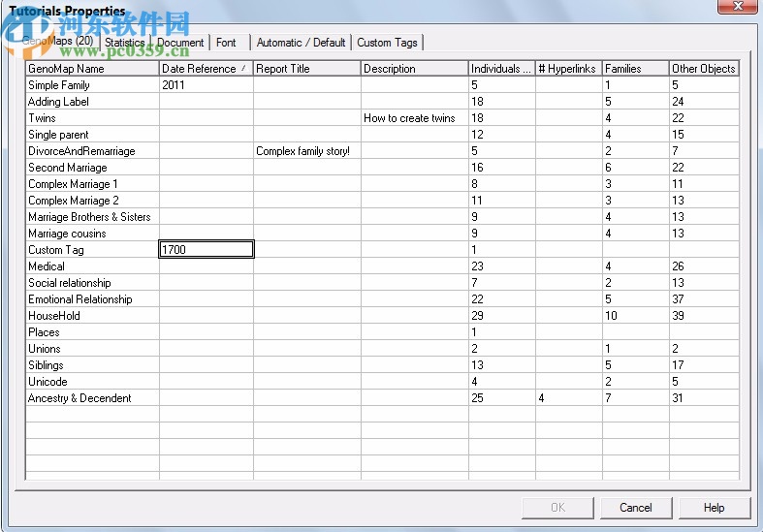Click the Cancel button
This screenshot has width=763, height=532.
(x=635, y=508)
